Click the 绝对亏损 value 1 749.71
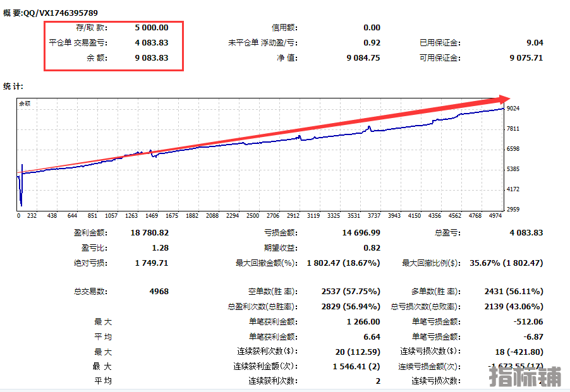The height and width of the screenshot is (392, 570). click(x=151, y=263)
